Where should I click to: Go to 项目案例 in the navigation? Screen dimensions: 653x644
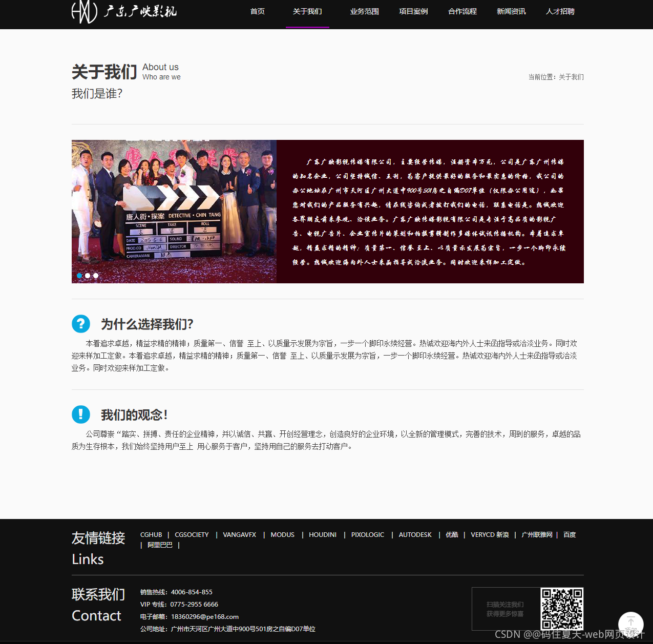point(413,11)
